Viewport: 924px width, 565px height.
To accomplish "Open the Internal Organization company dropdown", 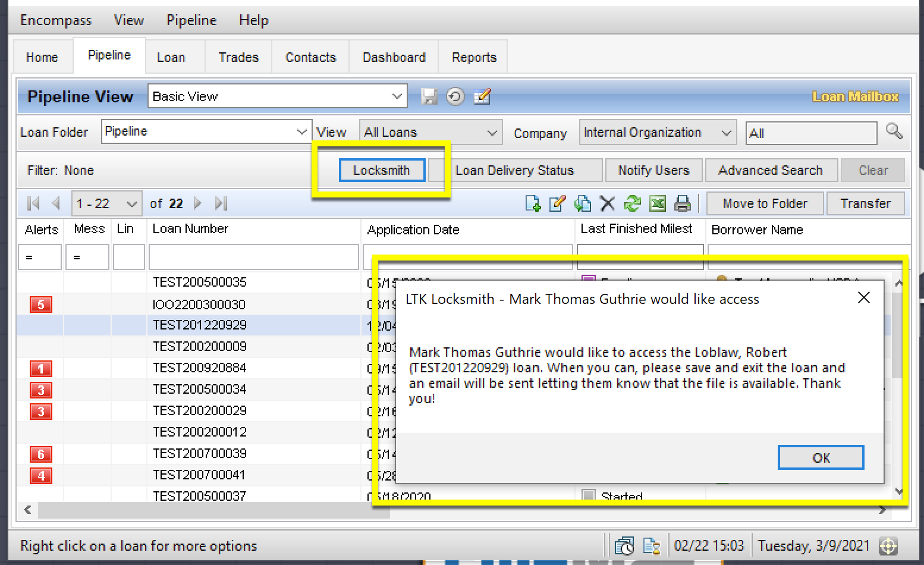I will (725, 133).
